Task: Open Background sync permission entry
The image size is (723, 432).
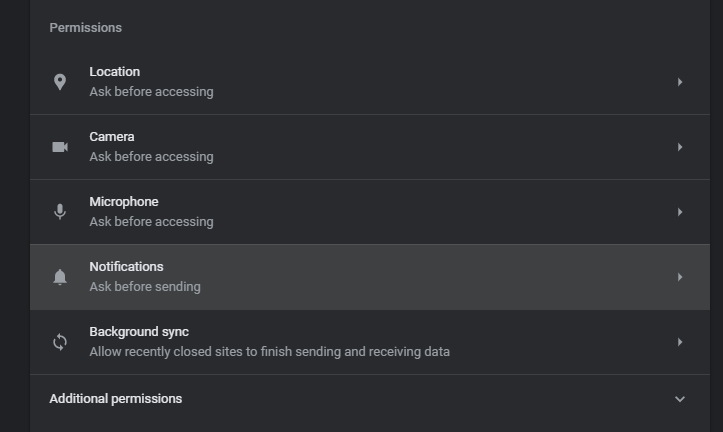Action: [138, 332]
